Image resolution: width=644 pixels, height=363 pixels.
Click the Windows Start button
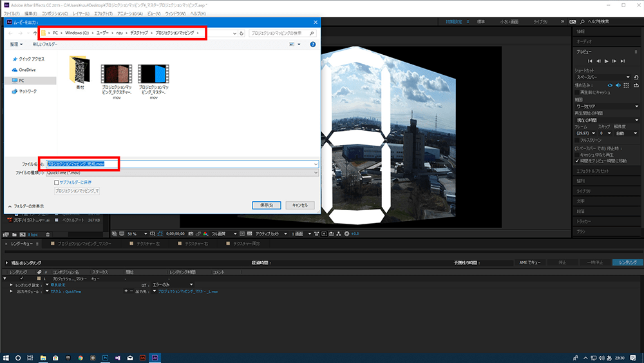[6, 357]
